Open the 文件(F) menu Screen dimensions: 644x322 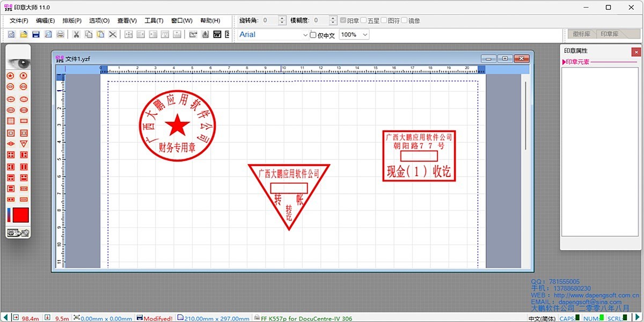click(19, 21)
